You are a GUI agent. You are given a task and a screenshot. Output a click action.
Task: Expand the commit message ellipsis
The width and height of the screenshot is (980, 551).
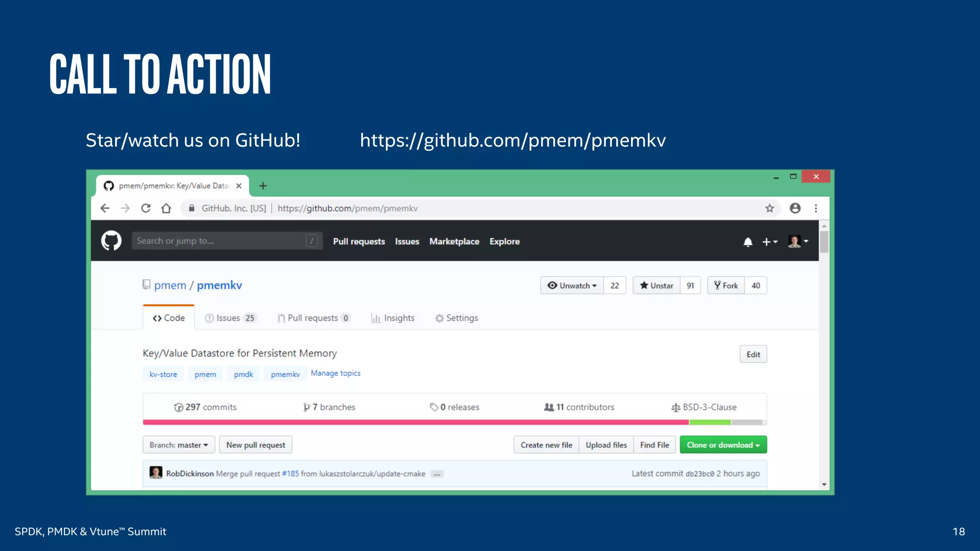coord(437,474)
